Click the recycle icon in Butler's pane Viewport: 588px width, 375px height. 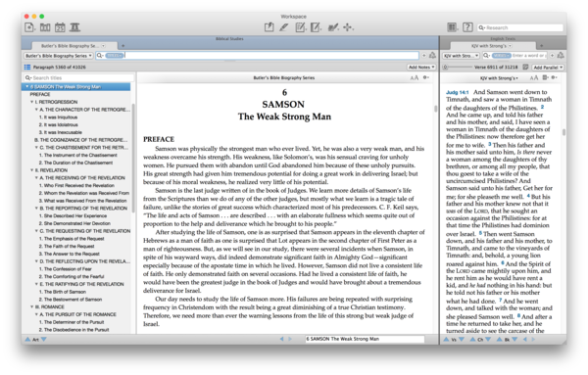[x=432, y=56]
